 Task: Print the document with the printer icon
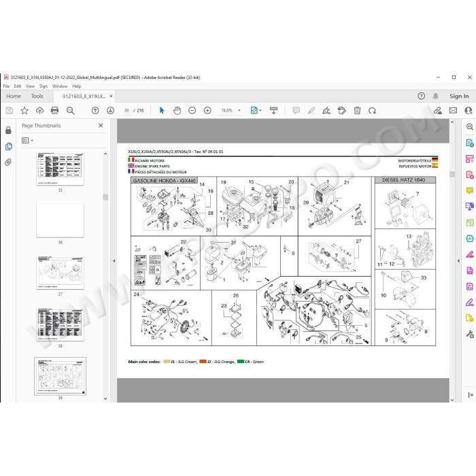(54, 110)
